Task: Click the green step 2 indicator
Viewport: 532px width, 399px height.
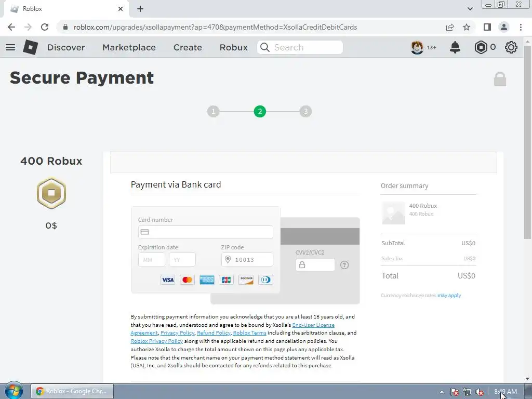Action: click(260, 111)
